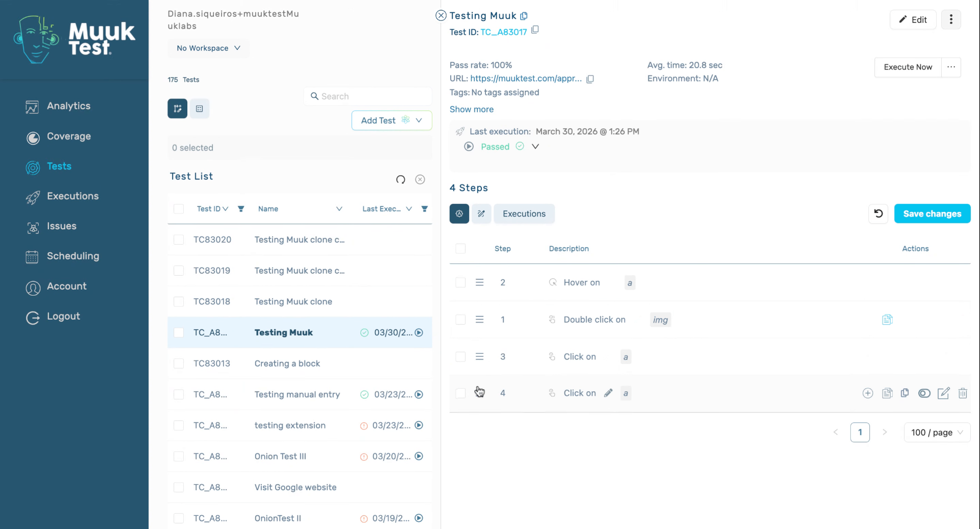This screenshot has width=980, height=529.
Task: Select the steps edit wand icon
Action: [x=481, y=213]
